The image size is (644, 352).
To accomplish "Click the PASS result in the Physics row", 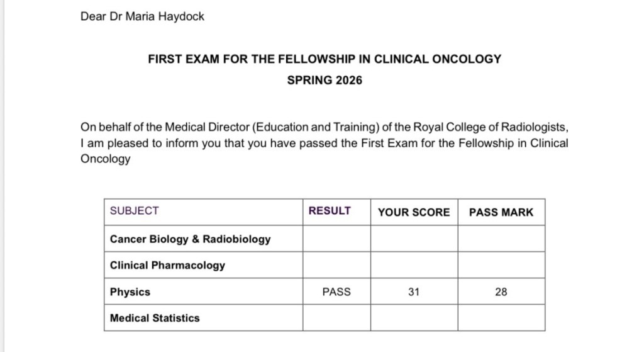I will tap(336, 292).
